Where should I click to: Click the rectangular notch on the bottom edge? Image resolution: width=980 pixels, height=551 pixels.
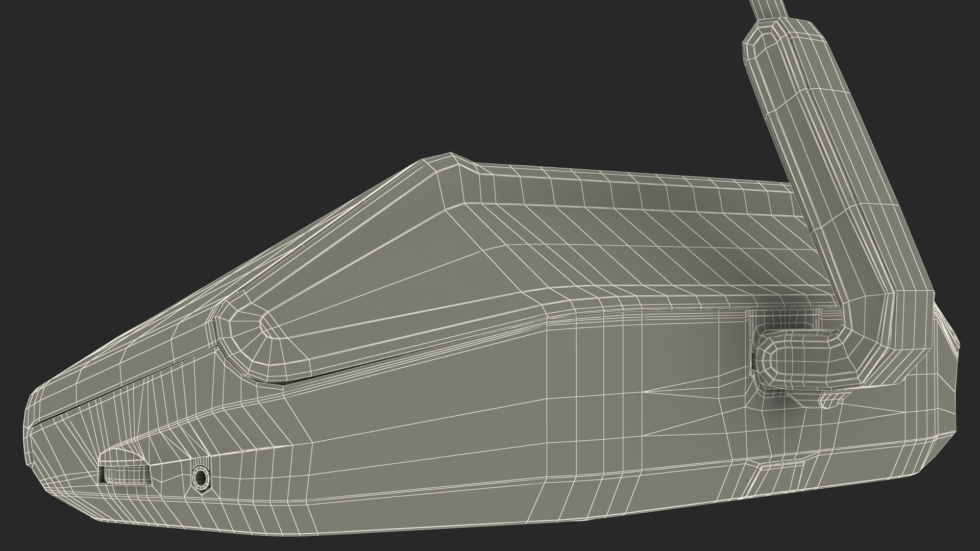point(780,477)
